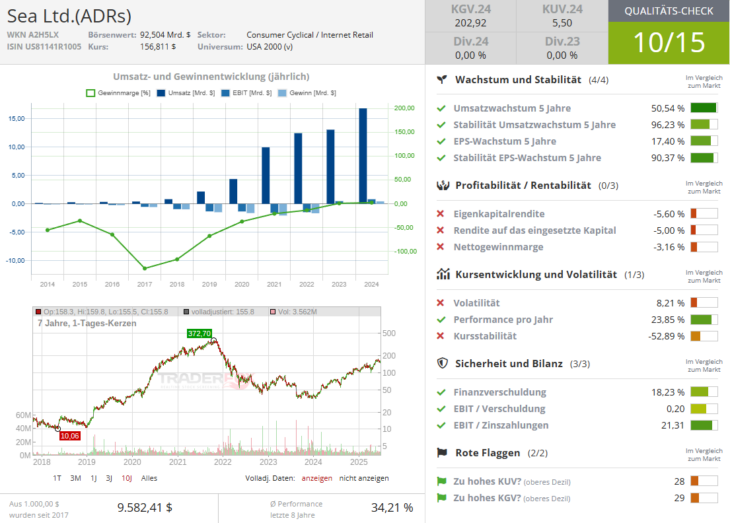This screenshot has height=523, width=730.
Task: Click the 372,70 high price marker
Action: [x=199, y=333]
